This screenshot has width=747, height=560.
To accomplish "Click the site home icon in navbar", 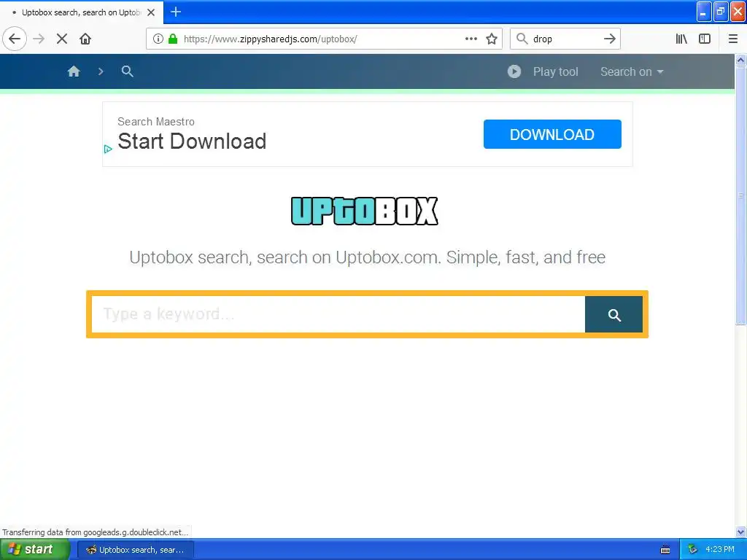I will coord(74,71).
